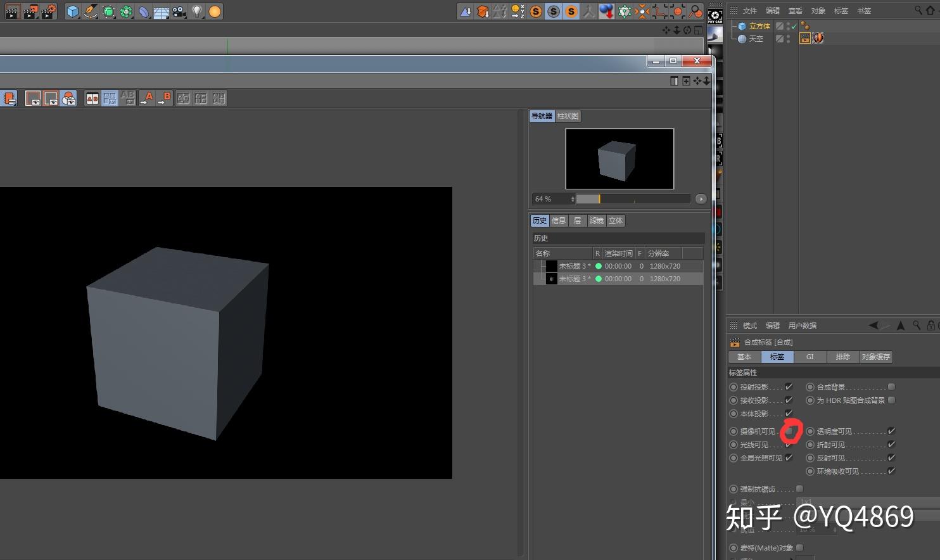The image size is (940, 560).
Task: Click the search magnifier in Object Manager
Action: (x=918, y=10)
